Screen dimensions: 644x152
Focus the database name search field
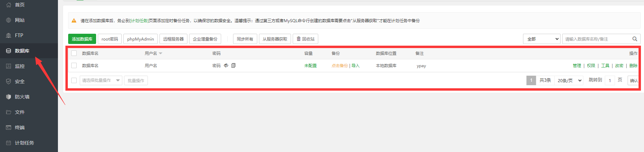tap(596, 39)
